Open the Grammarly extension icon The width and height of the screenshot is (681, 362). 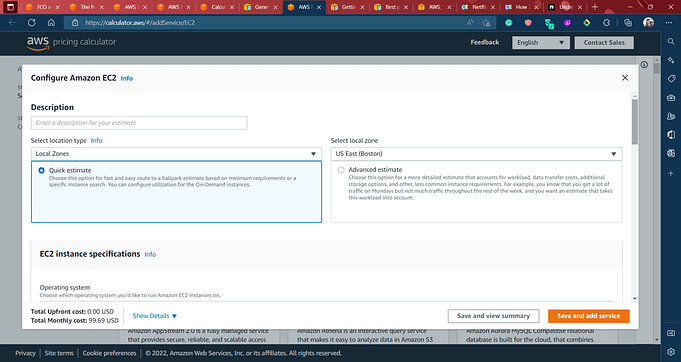pyautogui.click(x=509, y=23)
